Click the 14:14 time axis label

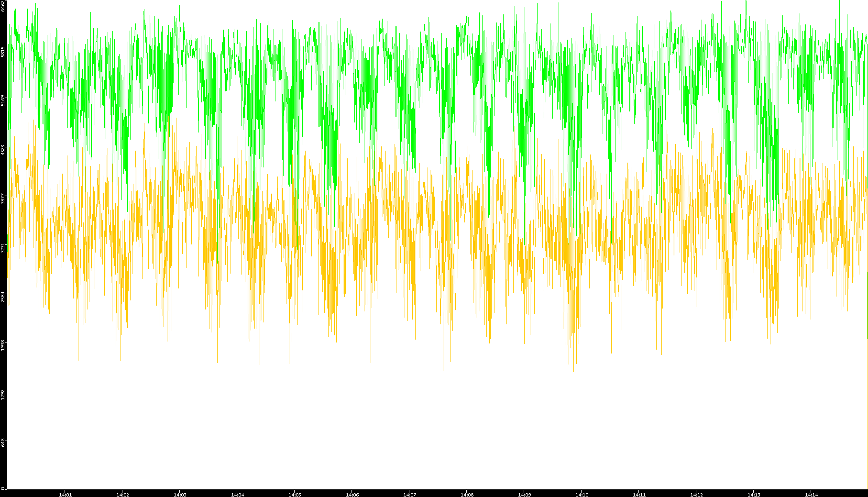[811, 495]
